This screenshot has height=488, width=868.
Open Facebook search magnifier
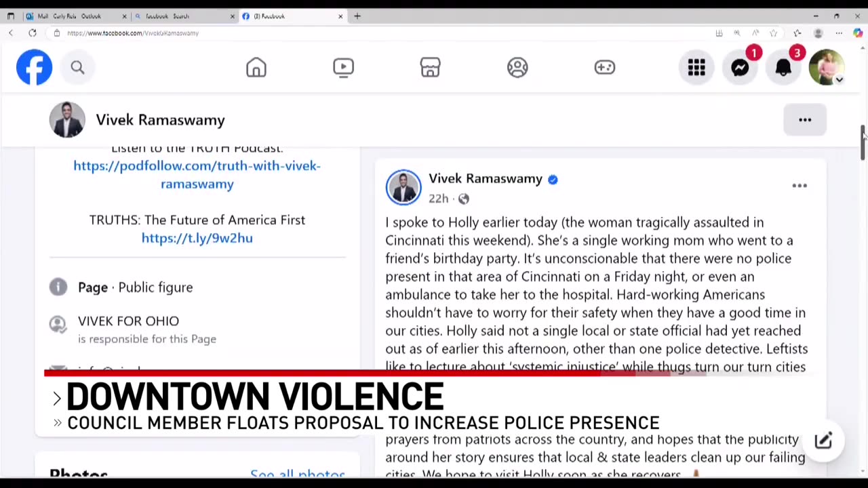pos(77,67)
